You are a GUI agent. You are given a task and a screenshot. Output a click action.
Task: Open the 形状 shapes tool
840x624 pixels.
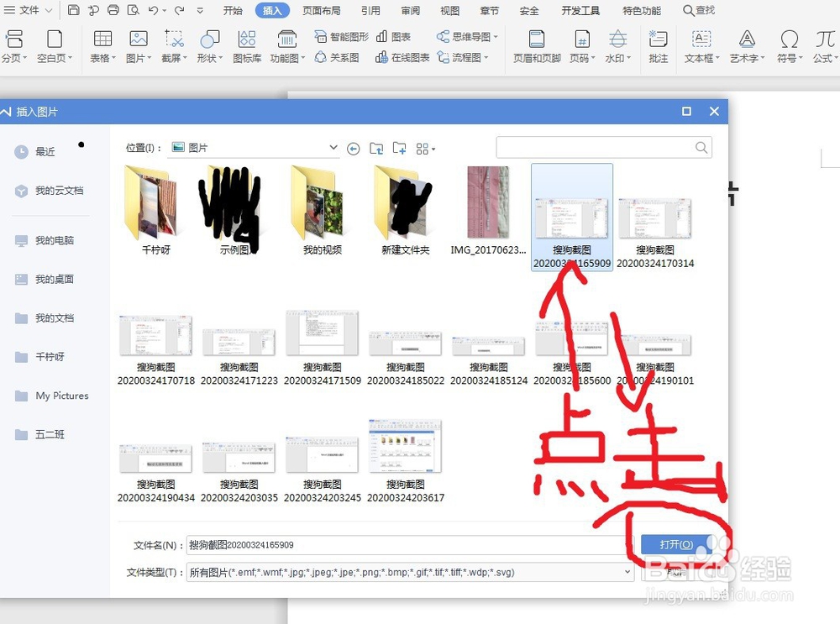[209, 46]
